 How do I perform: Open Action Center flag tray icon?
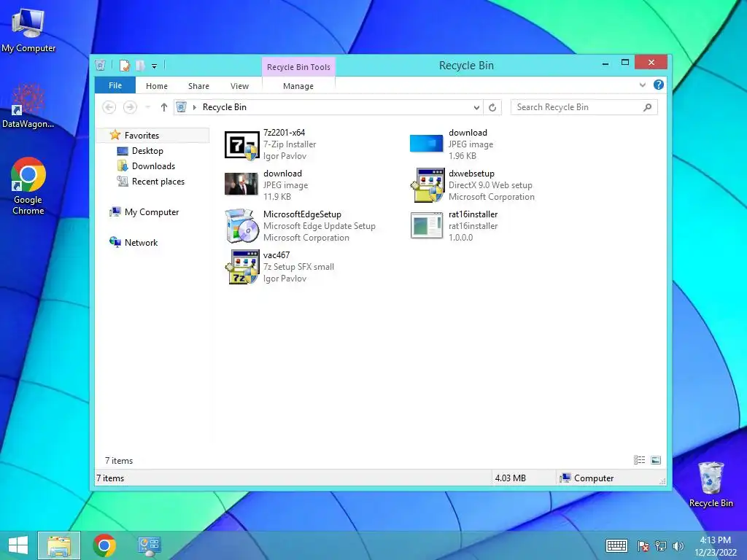click(643, 546)
